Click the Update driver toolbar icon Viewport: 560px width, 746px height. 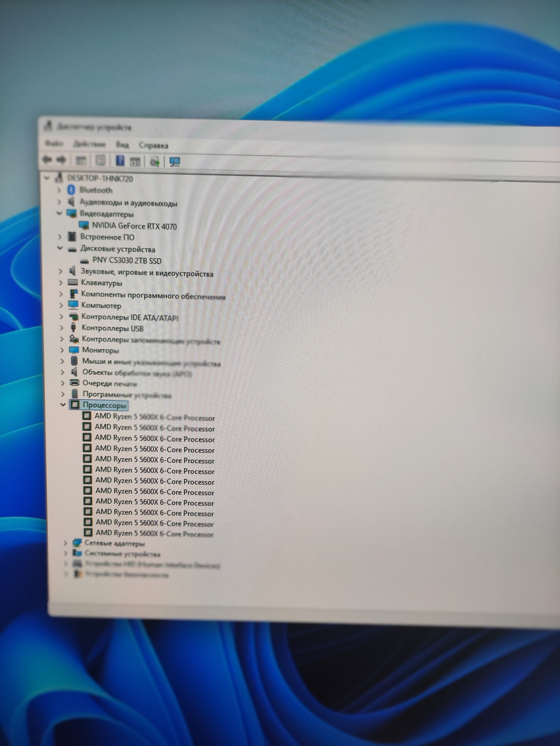pyautogui.click(x=155, y=161)
